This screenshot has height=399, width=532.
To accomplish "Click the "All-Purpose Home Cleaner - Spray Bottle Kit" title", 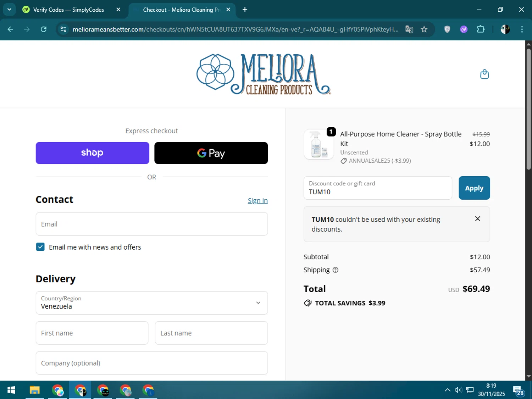I will (x=401, y=139).
